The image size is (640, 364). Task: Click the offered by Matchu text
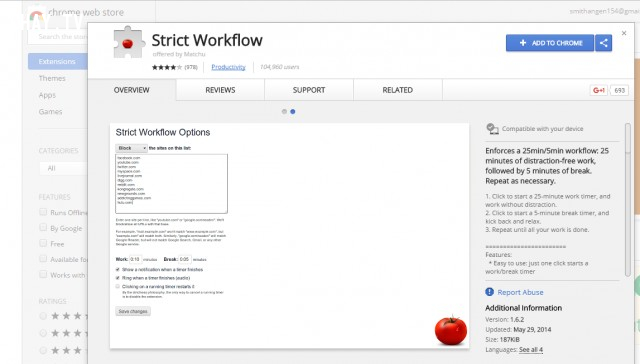click(x=179, y=54)
